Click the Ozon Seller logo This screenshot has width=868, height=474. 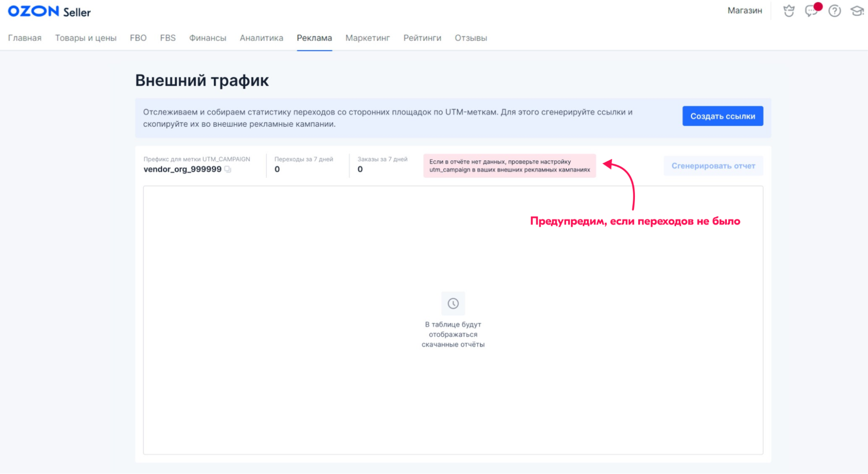(49, 11)
